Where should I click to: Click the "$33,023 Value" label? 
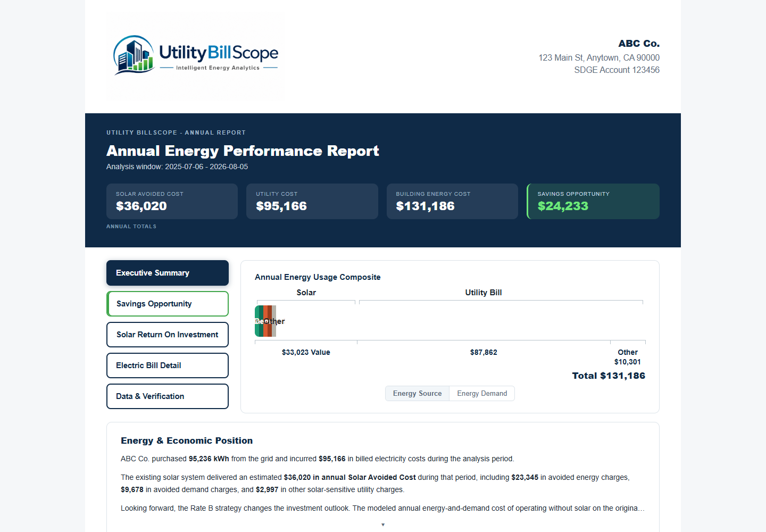(306, 352)
